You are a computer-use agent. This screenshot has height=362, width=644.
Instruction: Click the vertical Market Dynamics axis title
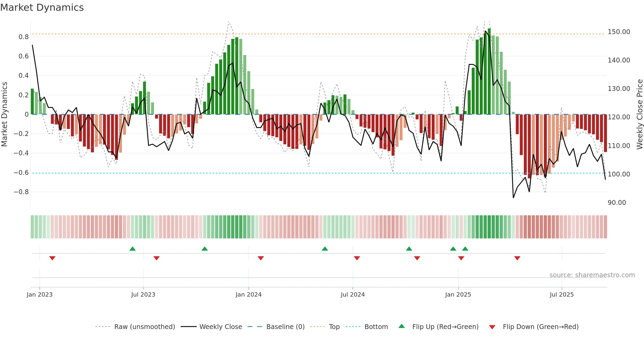[x=4, y=114]
